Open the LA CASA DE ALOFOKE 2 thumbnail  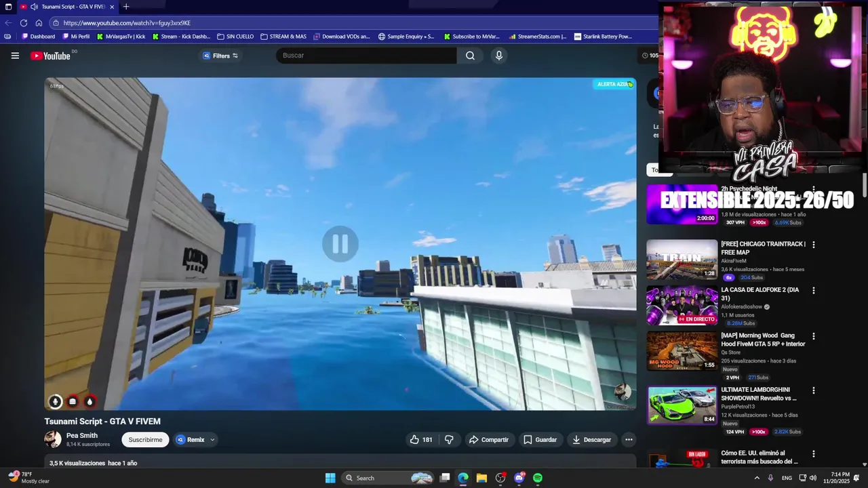[682, 305]
